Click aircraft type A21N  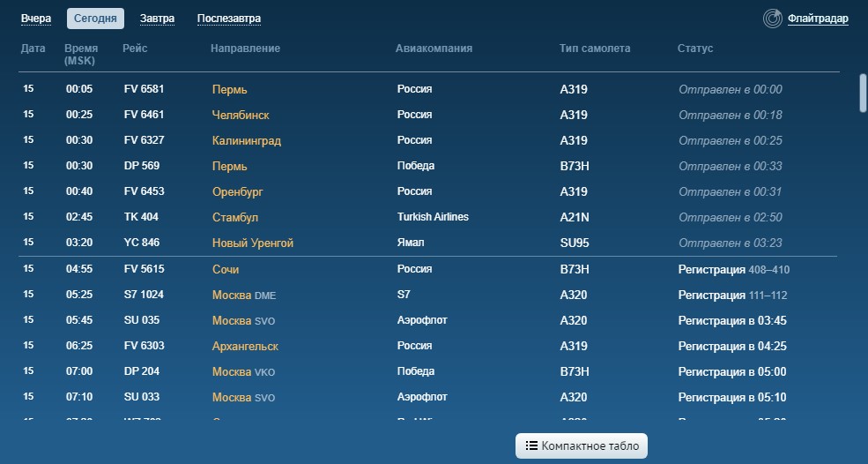pos(575,217)
